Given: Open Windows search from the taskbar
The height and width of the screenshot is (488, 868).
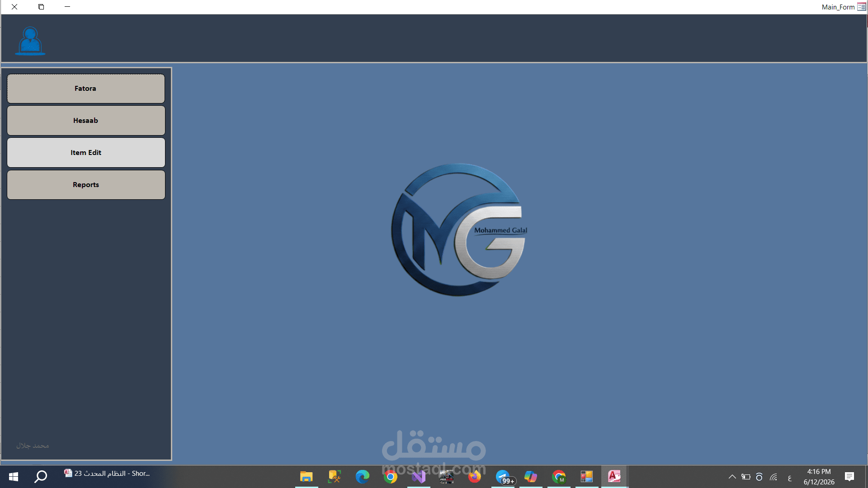Looking at the screenshot, I should (x=41, y=476).
